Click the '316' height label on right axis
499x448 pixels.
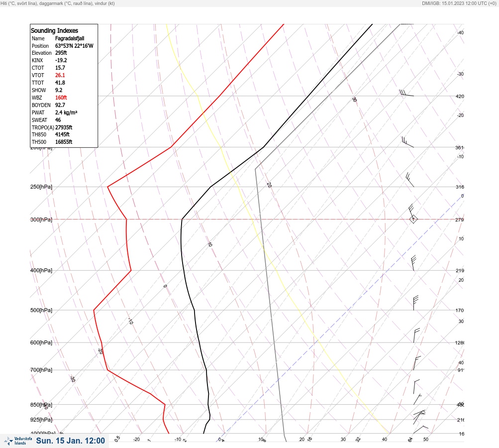click(x=460, y=187)
